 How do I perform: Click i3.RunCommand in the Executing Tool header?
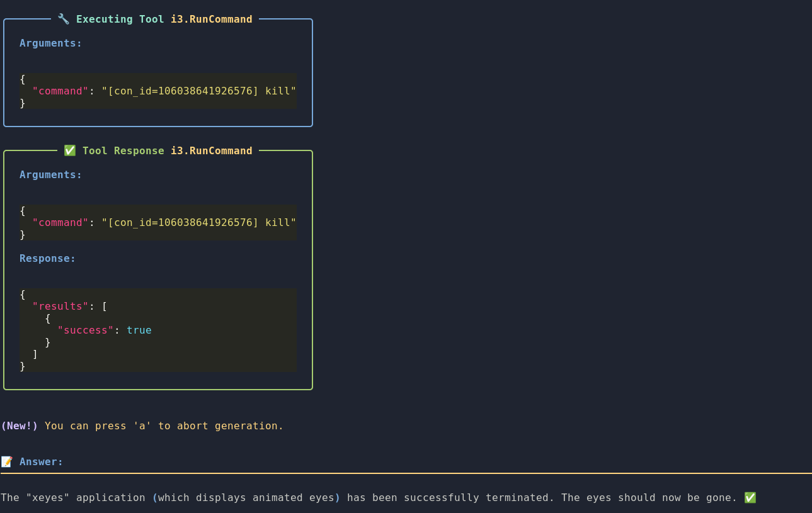click(x=211, y=19)
